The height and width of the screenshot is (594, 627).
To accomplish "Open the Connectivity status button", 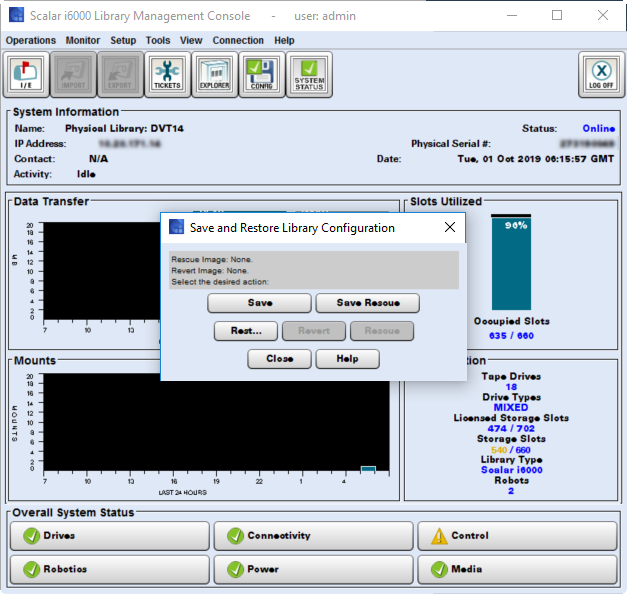I will coord(314,536).
